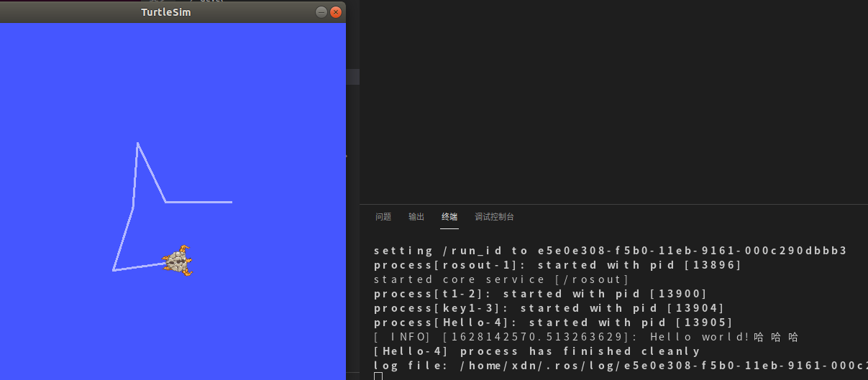
Task: Click the '[Hello-4] process has finished cleanly' line
Action: click(537, 351)
